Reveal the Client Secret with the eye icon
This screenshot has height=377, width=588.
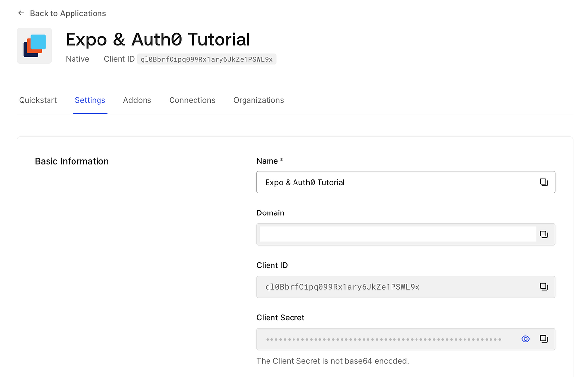(525, 338)
